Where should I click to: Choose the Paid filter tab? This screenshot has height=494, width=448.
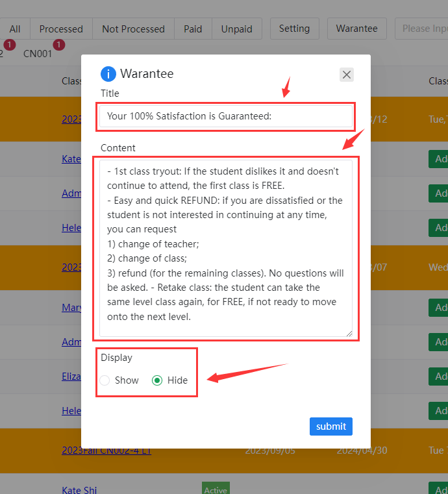click(x=193, y=29)
